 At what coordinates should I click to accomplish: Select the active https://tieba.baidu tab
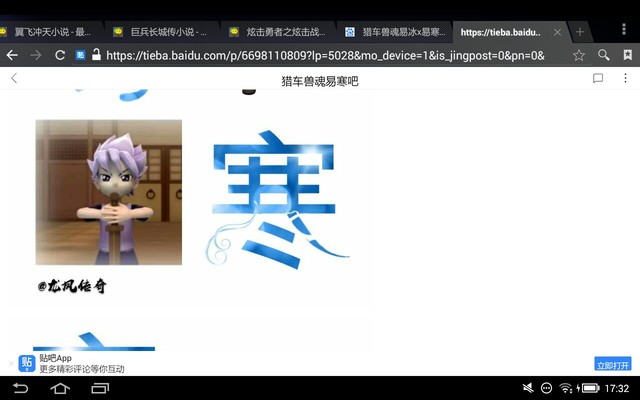[x=500, y=32]
